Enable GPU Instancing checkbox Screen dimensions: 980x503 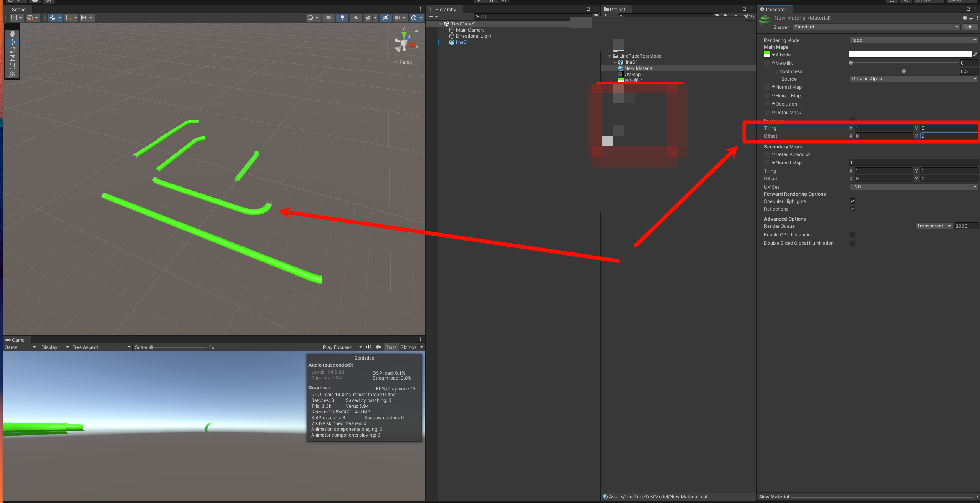click(852, 235)
